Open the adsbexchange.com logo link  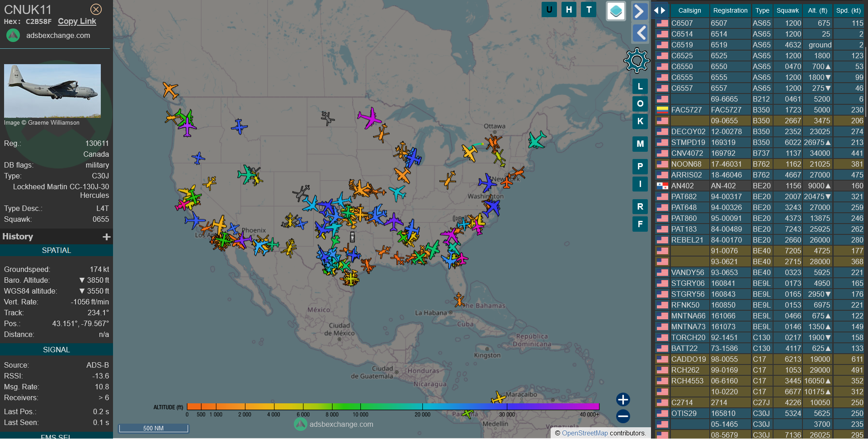(48, 35)
